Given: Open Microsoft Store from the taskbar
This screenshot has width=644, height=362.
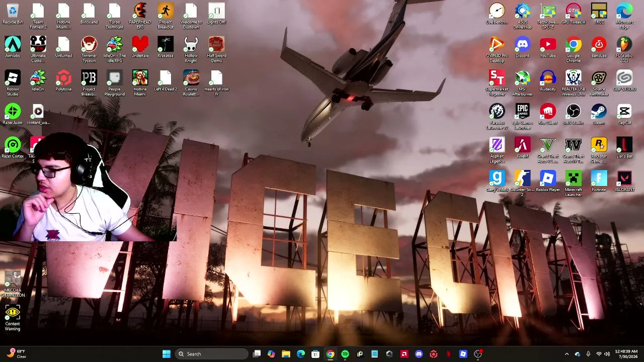Looking at the screenshot, I should [315, 354].
